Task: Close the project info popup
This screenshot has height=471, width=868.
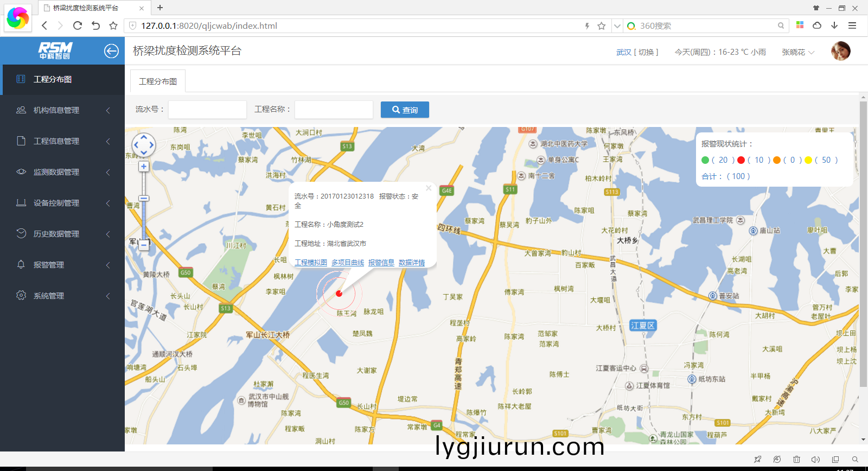Action: (429, 188)
